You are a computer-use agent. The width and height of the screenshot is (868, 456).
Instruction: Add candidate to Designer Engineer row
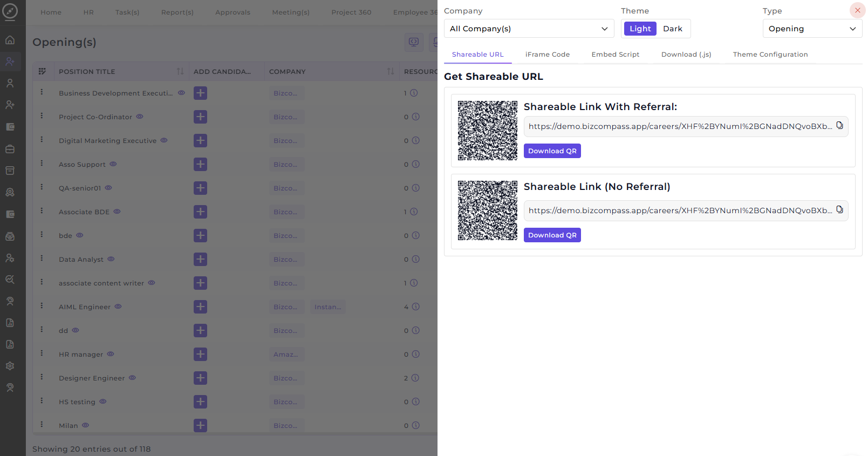[x=200, y=378]
